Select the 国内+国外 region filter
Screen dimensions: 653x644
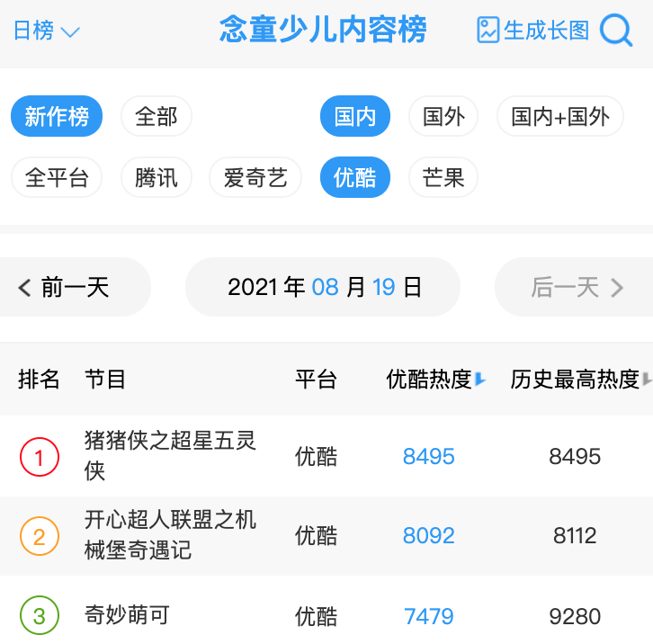(x=560, y=116)
